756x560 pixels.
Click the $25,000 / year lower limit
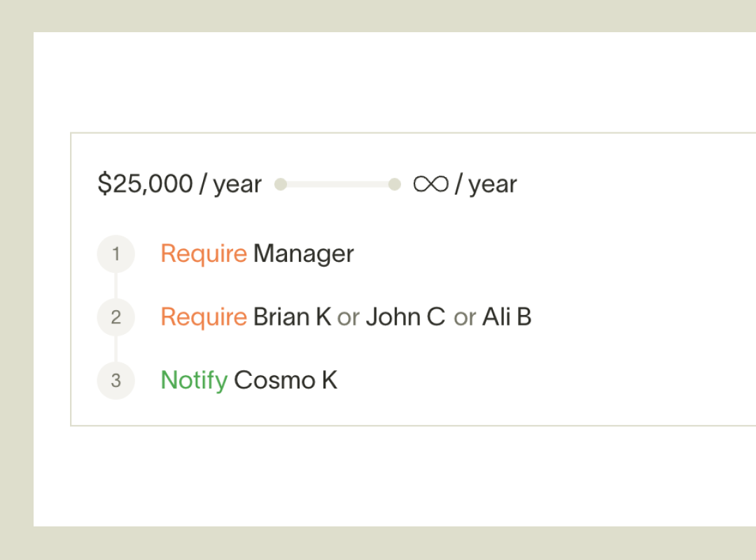tap(179, 184)
